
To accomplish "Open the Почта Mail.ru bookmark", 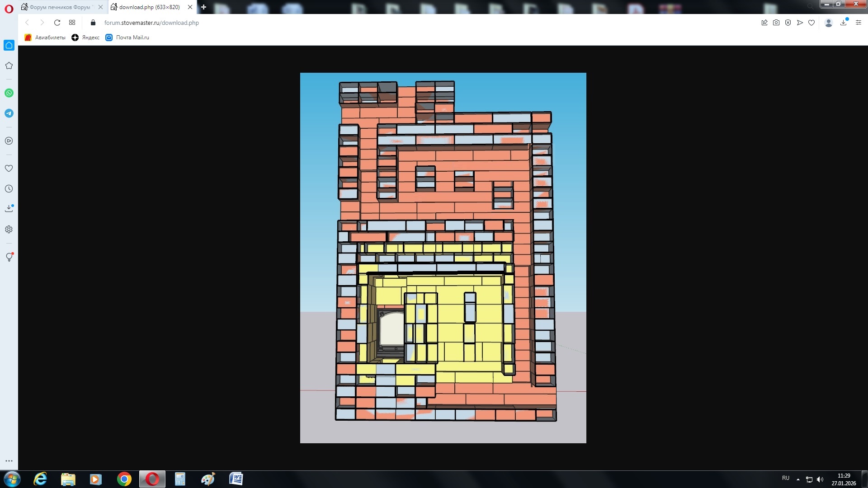I will coord(127,38).
